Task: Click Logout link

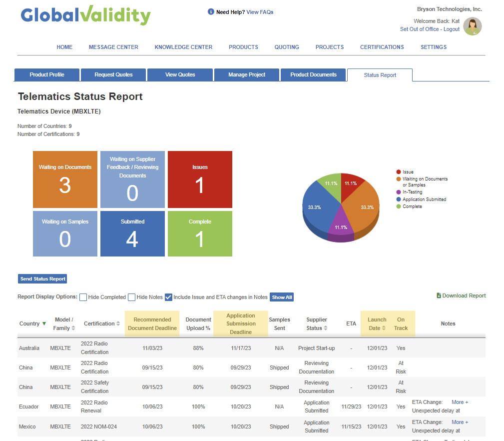Action: click(452, 29)
